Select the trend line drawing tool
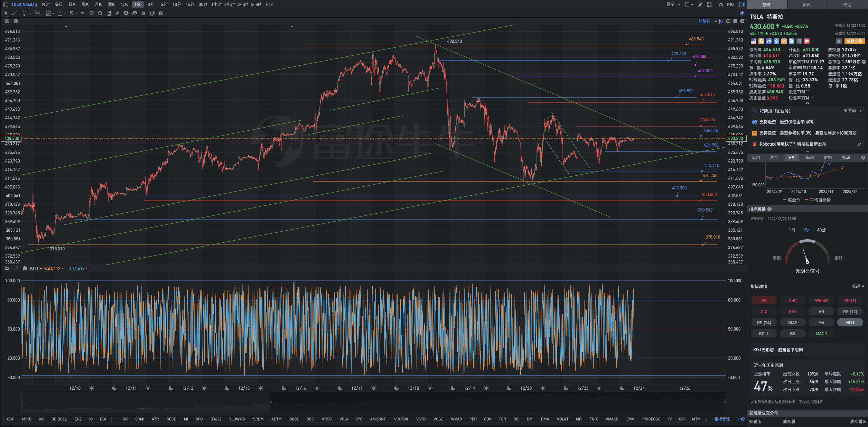 pyautogui.click(x=15, y=13)
